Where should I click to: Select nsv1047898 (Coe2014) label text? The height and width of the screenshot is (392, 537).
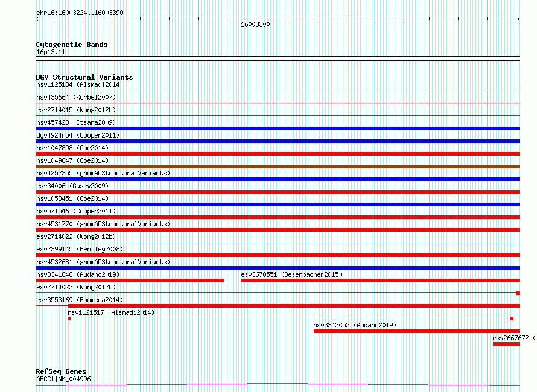[72, 148]
